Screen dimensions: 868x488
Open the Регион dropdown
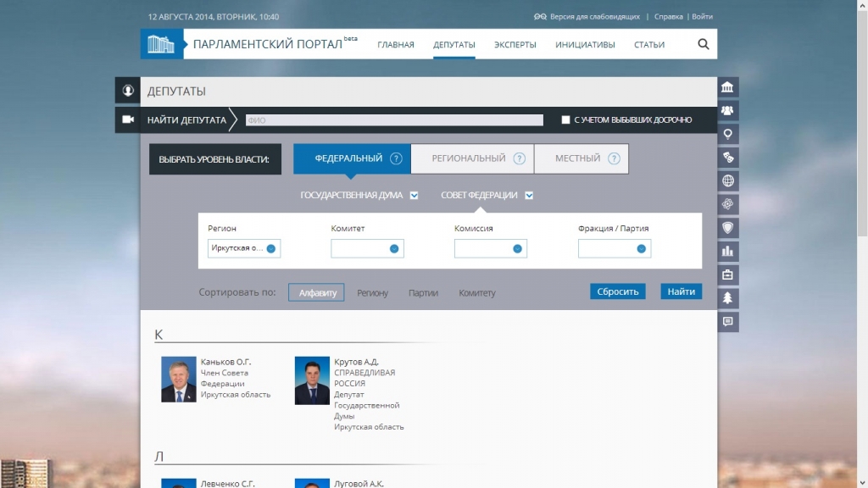coord(244,248)
